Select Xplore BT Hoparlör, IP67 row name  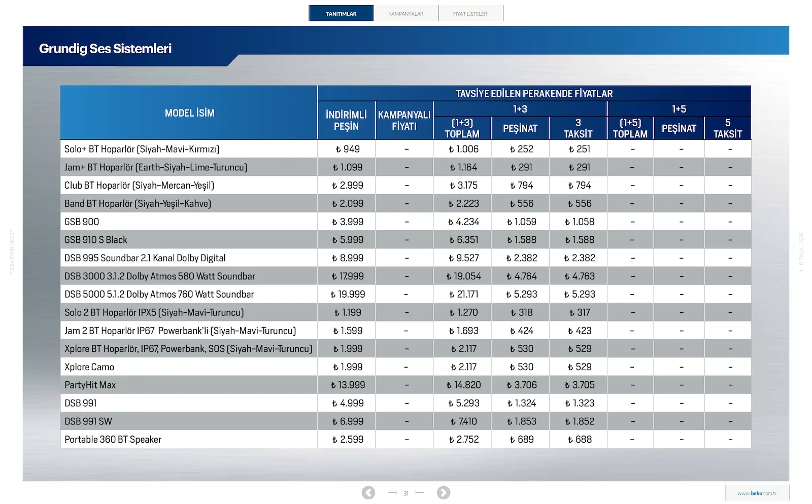click(x=188, y=349)
